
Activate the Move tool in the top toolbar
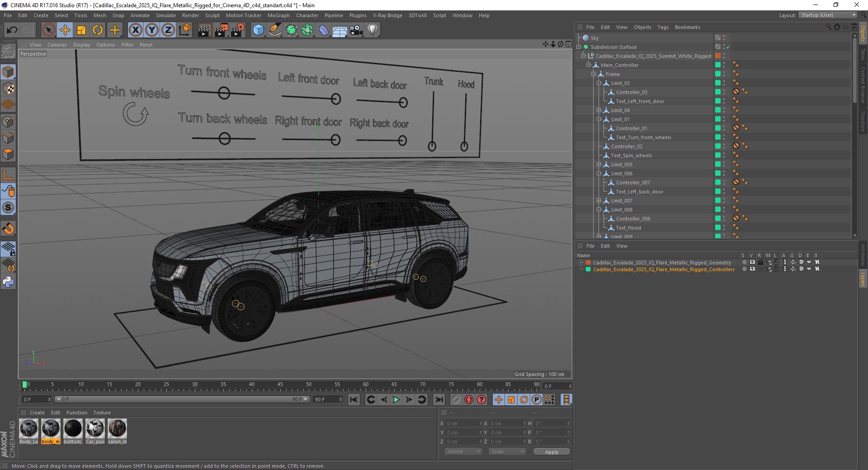coord(65,30)
